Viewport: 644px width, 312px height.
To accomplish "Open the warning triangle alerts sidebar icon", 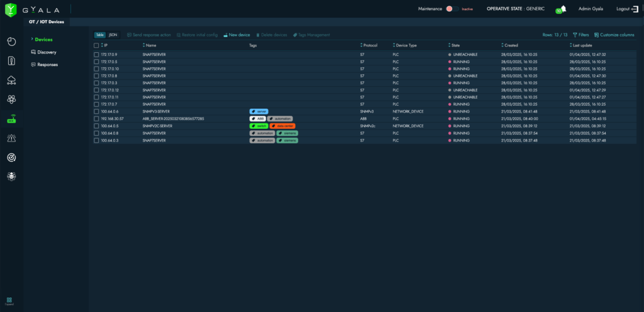I will [x=11, y=138].
